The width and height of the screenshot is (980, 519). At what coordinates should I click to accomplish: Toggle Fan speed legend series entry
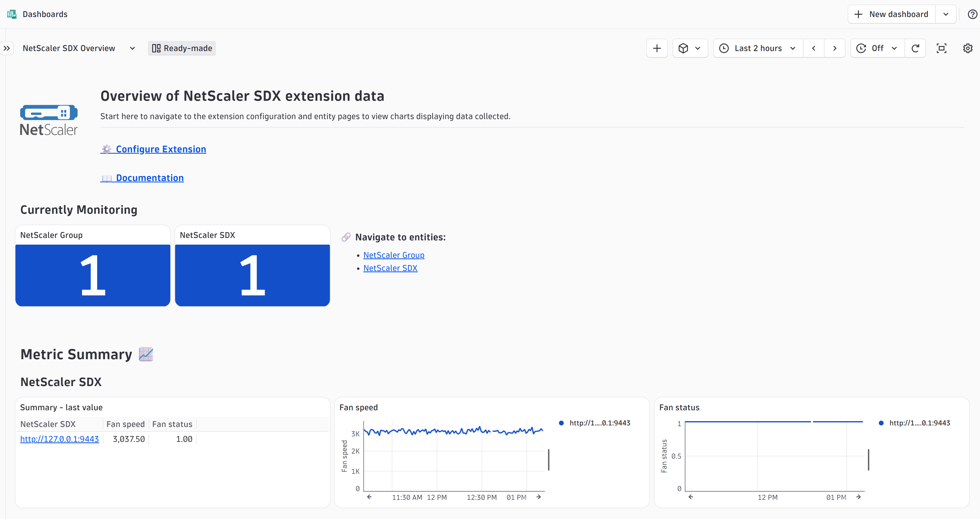pyautogui.click(x=595, y=423)
